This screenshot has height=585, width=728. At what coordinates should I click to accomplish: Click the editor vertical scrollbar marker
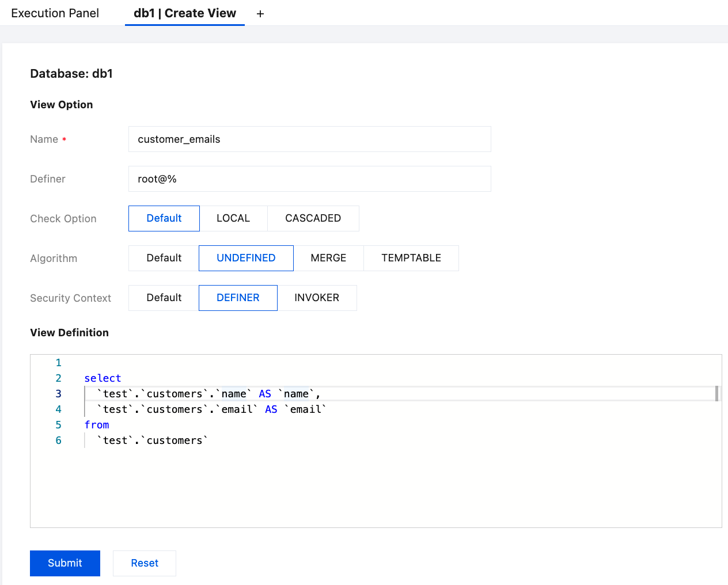click(x=717, y=394)
